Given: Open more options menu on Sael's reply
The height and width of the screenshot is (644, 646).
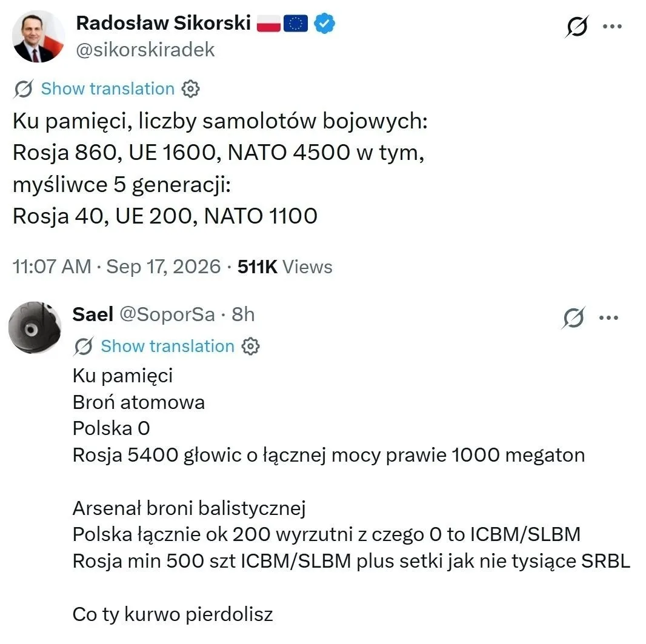Looking at the screenshot, I should tap(608, 318).
